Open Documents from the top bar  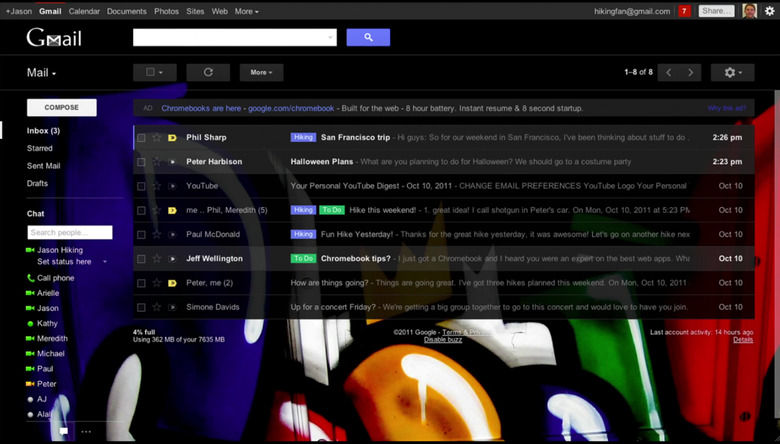pos(126,11)
